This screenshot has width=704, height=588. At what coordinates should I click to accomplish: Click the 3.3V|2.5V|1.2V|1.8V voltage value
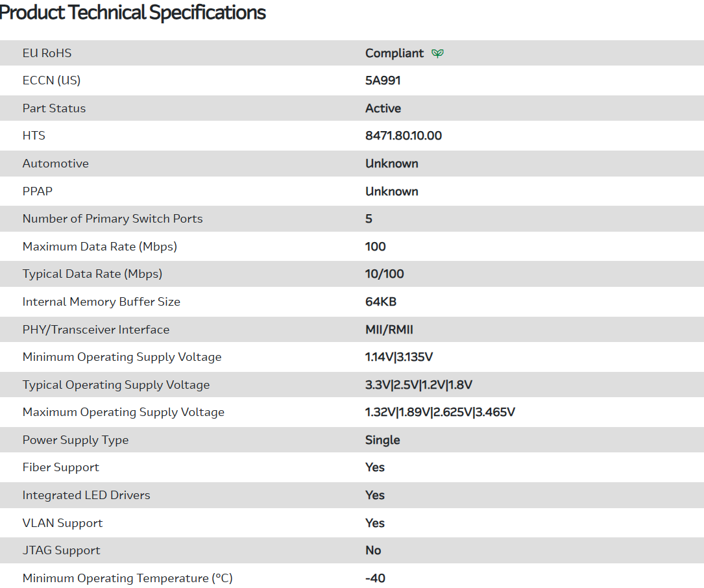(419, 385)
